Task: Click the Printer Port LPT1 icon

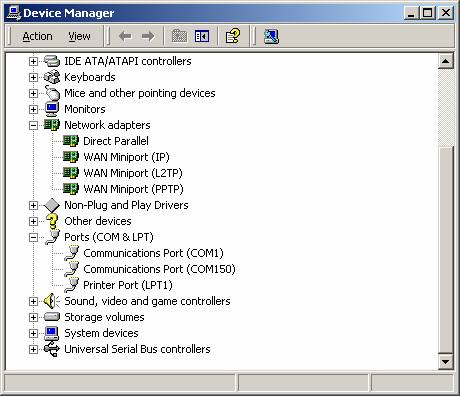Action: (x=71, y=285)
